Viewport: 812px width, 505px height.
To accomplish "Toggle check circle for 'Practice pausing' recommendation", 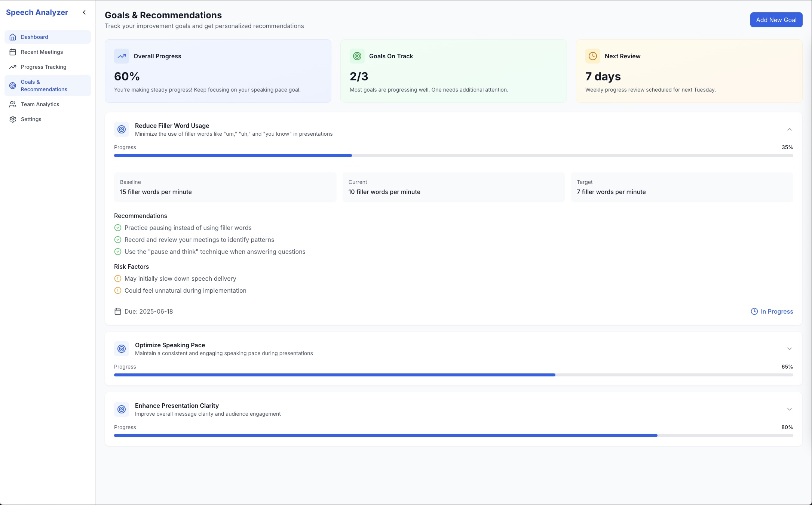I will pos(118,228).
